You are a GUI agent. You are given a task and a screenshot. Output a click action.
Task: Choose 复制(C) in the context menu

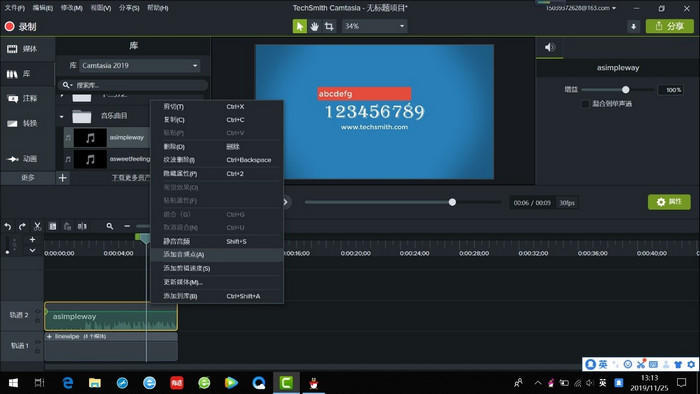(217, 120)
